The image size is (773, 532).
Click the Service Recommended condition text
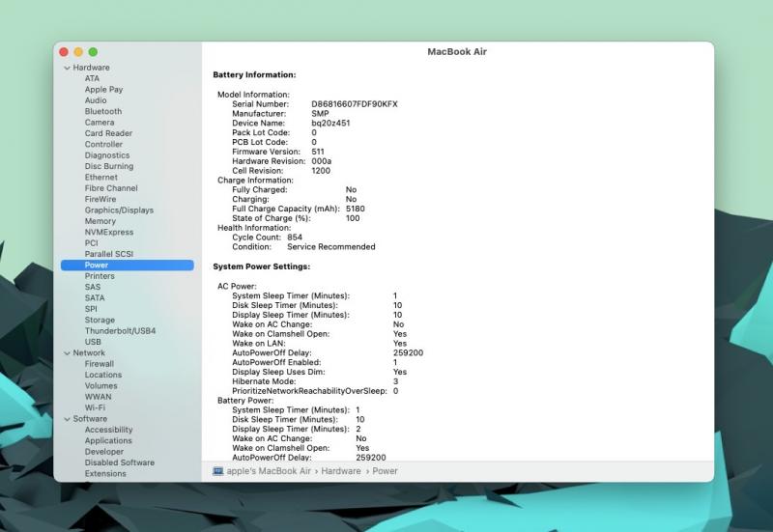[331, 247]
